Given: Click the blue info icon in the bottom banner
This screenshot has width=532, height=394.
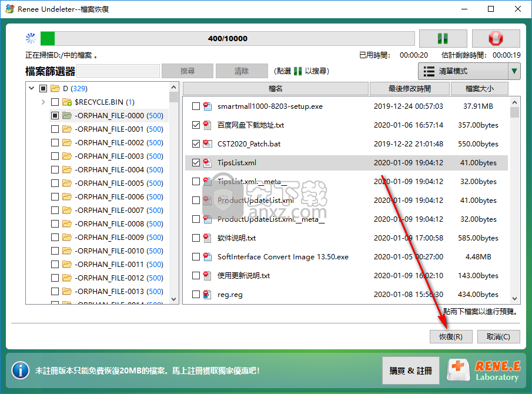Looking at the screenshot, I should tap(21, 370).
